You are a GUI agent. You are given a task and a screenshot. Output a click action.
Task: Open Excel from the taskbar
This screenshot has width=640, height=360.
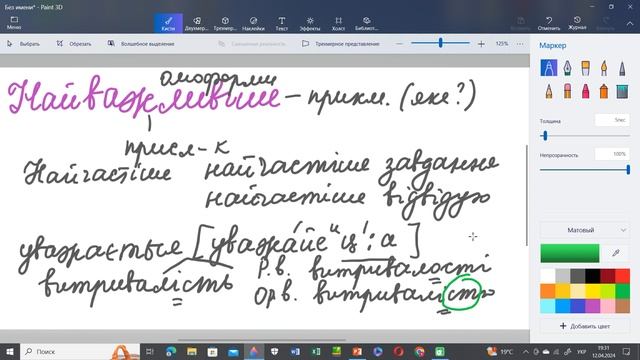[316, 351]
